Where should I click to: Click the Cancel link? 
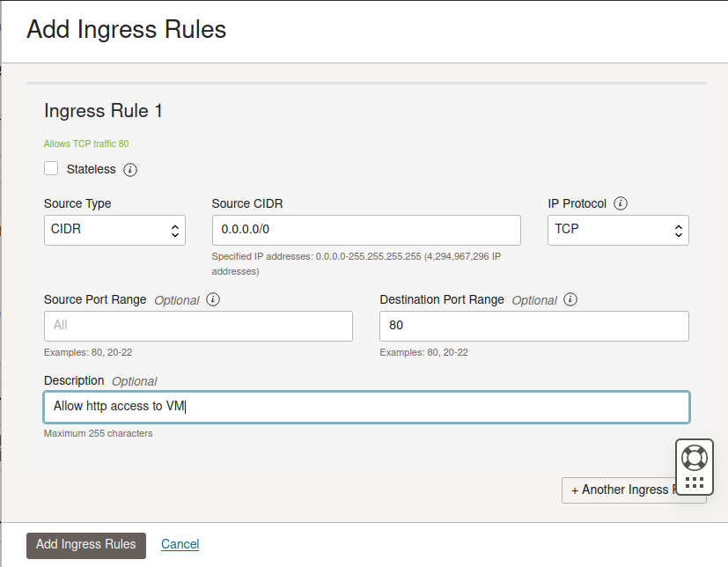click(x=180, y=544)
